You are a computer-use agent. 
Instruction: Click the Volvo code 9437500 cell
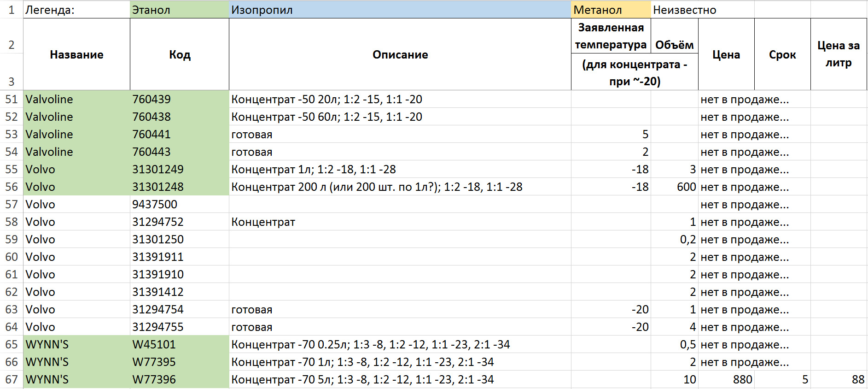coord(179,204)
